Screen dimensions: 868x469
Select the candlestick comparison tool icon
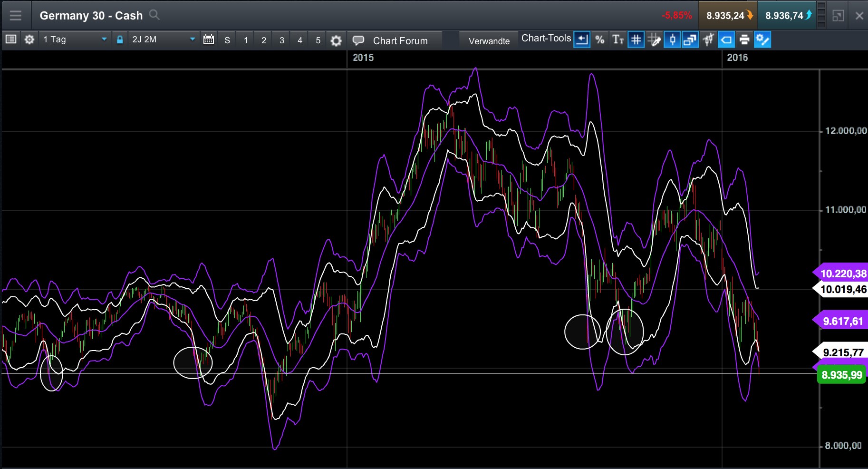coord(708,40)
